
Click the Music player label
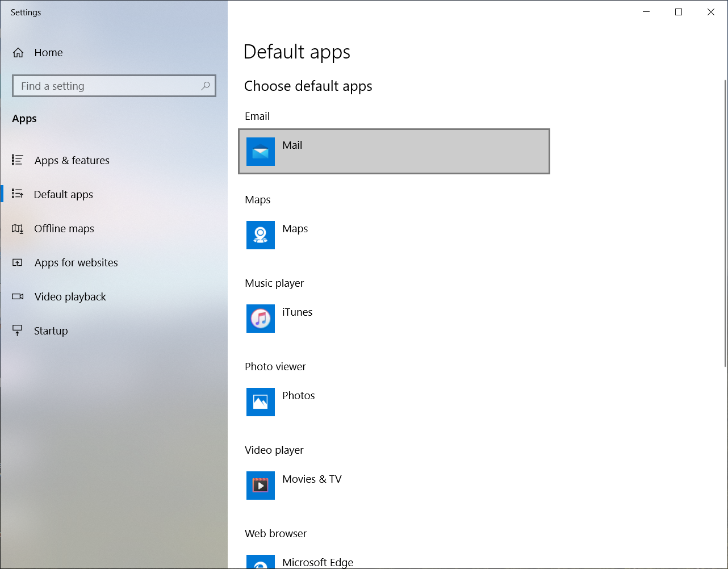[x=274, y=283]
